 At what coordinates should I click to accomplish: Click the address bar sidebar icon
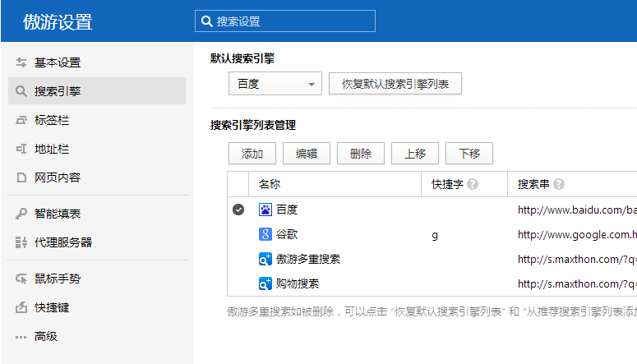coord(21,149)
